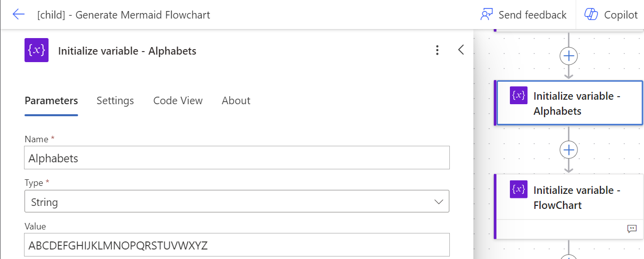Screen dimensions: 644x259
Task: Click the Name input field with Alphabets
Action: [236, 158]
